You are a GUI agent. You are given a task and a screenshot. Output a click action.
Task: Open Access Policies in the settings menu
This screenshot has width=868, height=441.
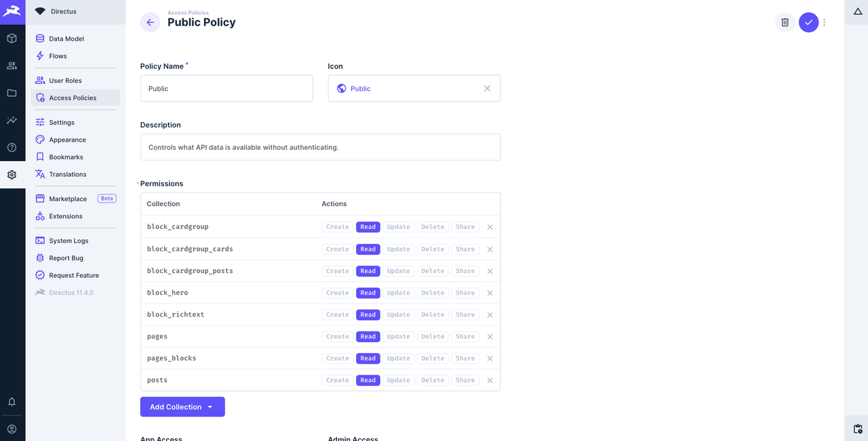click(71, 98)
